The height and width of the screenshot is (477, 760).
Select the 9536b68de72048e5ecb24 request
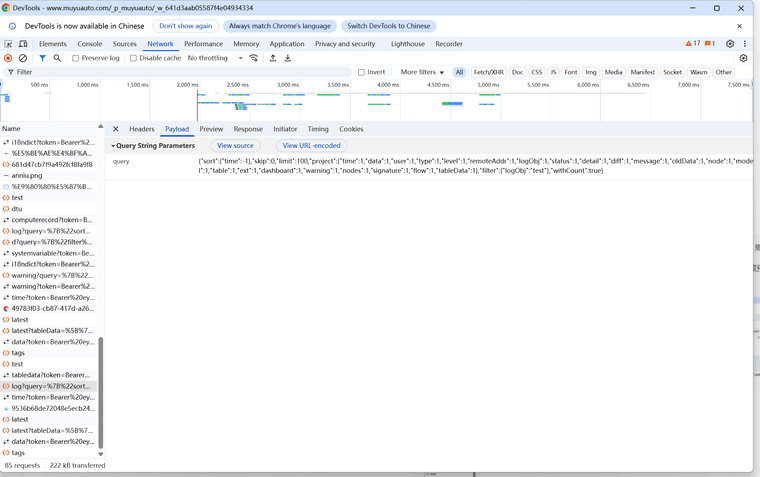[48, 408]
